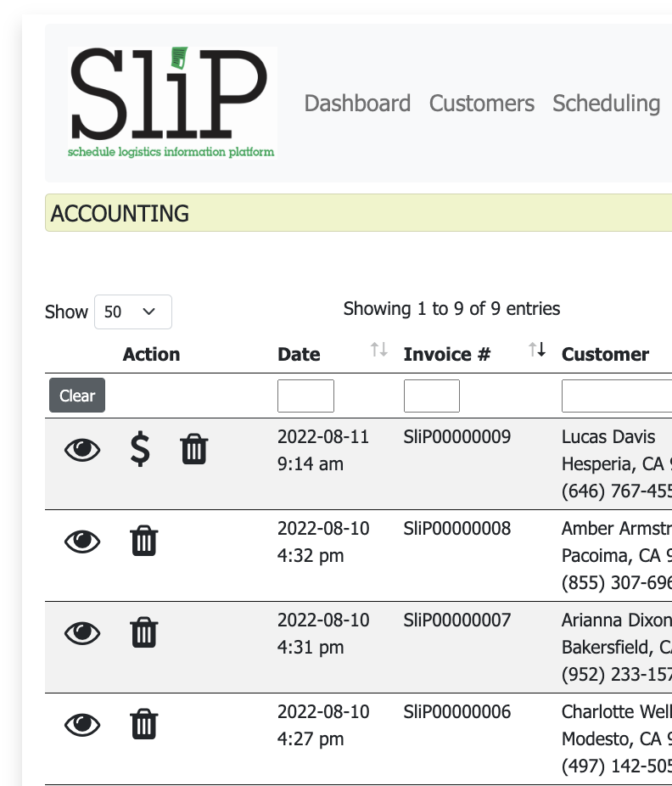Click customer name Lucas Davis

point(608,436)
